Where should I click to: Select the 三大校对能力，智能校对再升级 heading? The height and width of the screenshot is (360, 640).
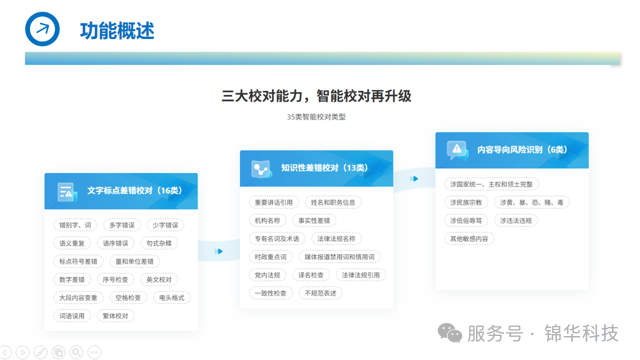(x=316, y=96)
